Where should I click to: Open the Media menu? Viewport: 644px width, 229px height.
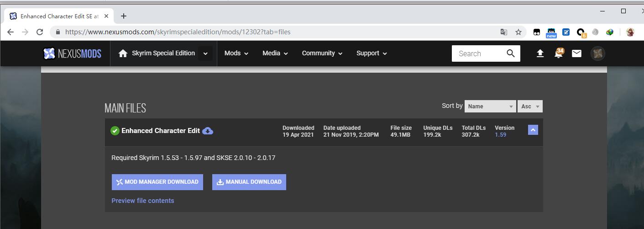click(x=275, y=53)
